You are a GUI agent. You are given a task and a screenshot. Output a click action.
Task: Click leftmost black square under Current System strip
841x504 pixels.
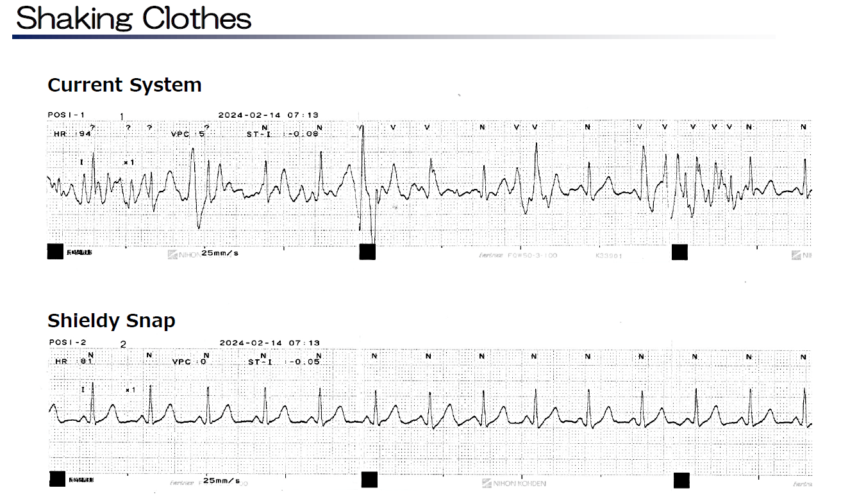(55, 252)
